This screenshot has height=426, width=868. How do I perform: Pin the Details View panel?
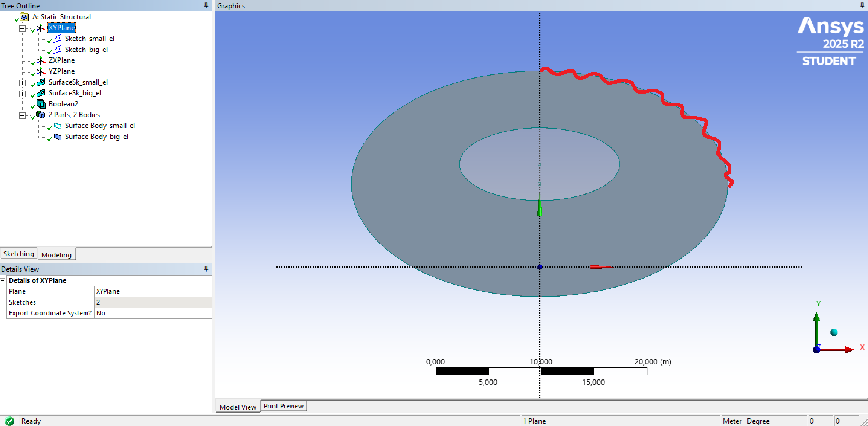[x=206, y=269]
